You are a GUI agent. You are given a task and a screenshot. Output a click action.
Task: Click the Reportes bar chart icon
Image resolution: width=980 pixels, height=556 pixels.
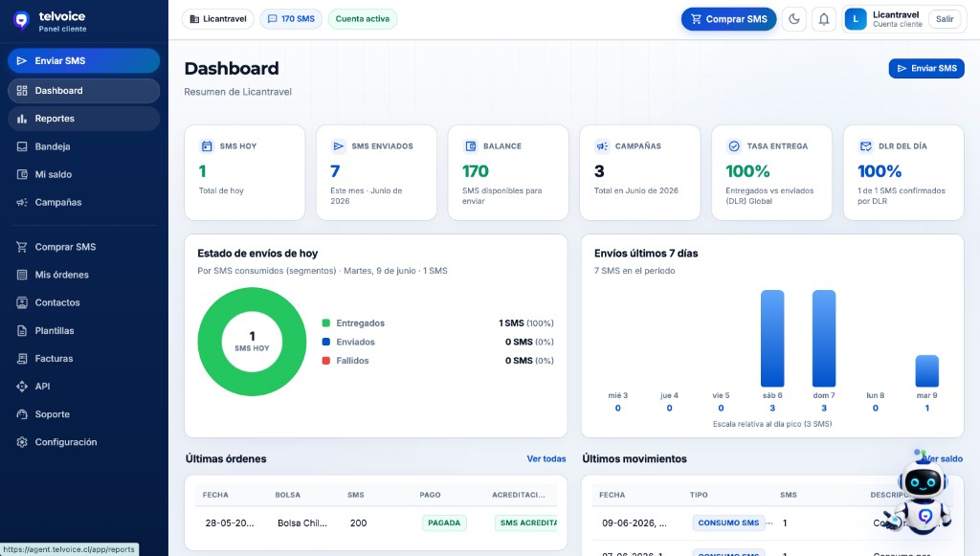click(22, 119)
